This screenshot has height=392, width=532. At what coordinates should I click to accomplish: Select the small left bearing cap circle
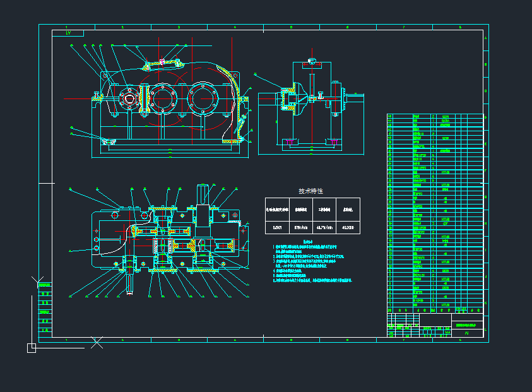click(129, 98)
